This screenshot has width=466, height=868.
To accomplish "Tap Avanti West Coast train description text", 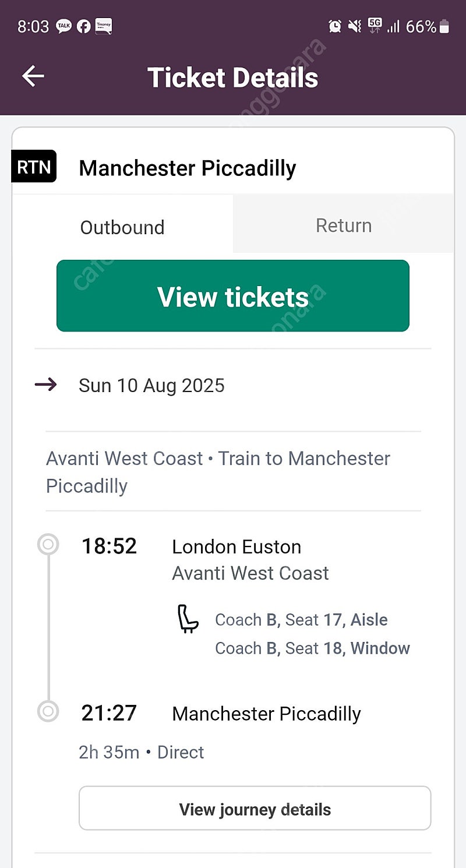I will click(x=218, y=472).
